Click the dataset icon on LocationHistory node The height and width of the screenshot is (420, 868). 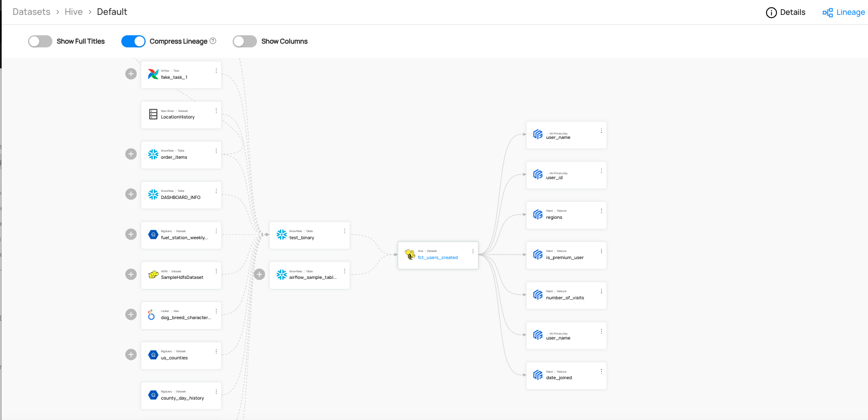153,114
